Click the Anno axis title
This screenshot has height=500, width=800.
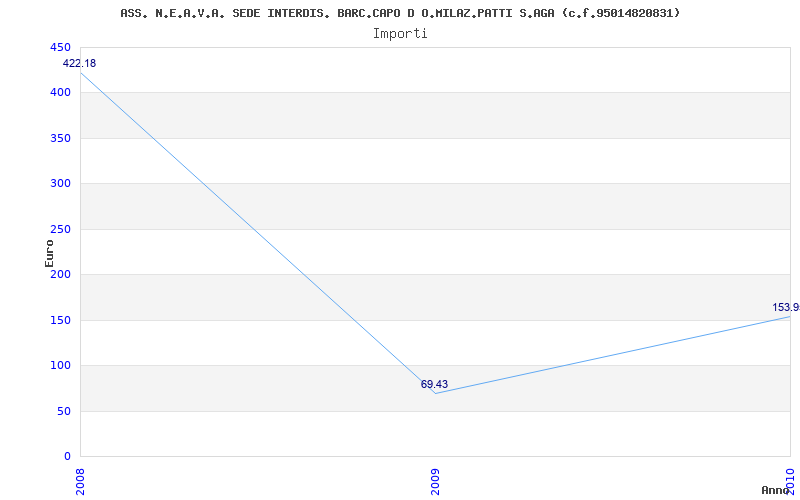pos(776,490)
